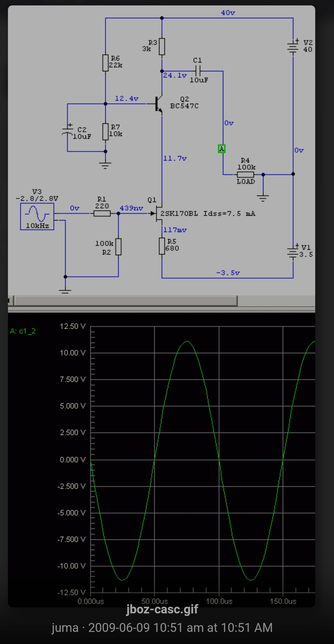Click the C2 10uF polarized capacitor
The image size is (334, 644).
point(67,131)
